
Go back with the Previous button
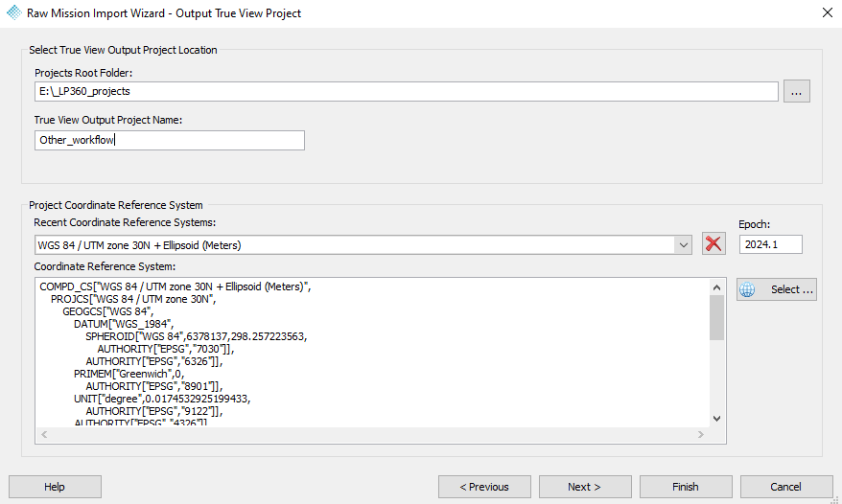point(484,487)
